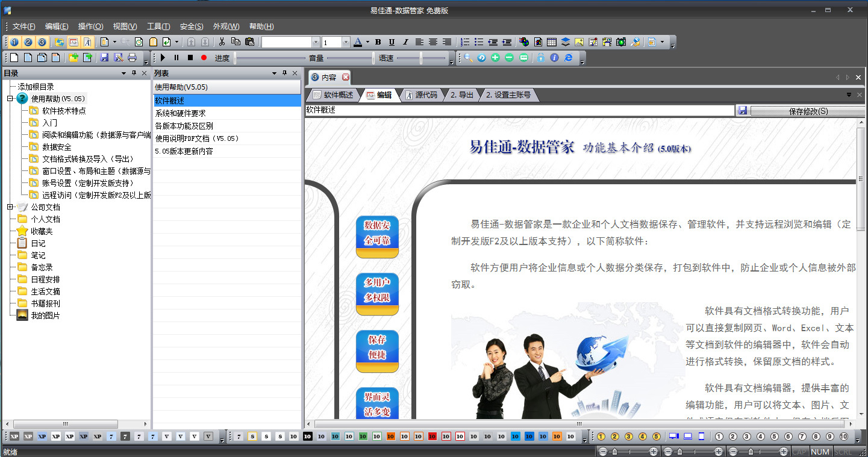This screenshot has height=457, width=868.
Task: Click the 音量 volume slider
Action: pyautogui.click(x=349, y=58)
